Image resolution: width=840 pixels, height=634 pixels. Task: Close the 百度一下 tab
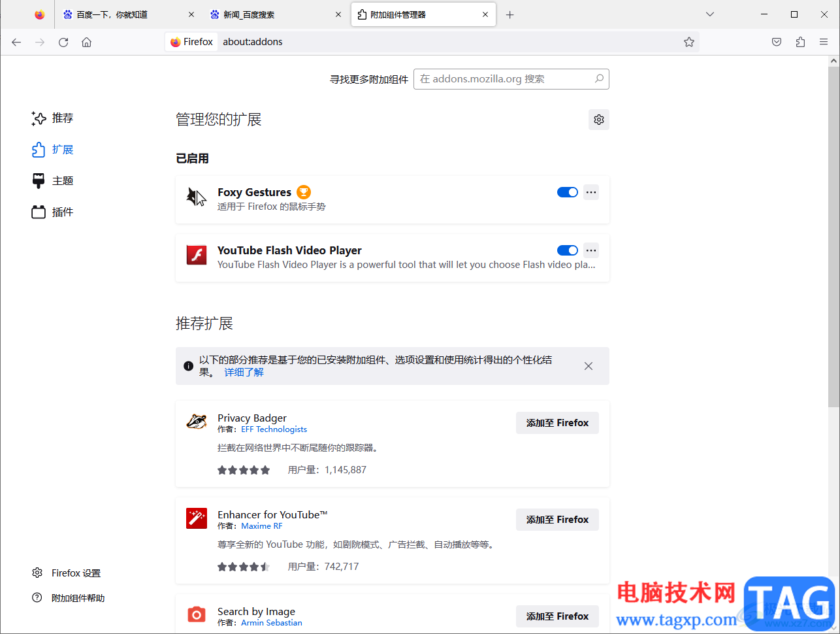pos(191,14)
